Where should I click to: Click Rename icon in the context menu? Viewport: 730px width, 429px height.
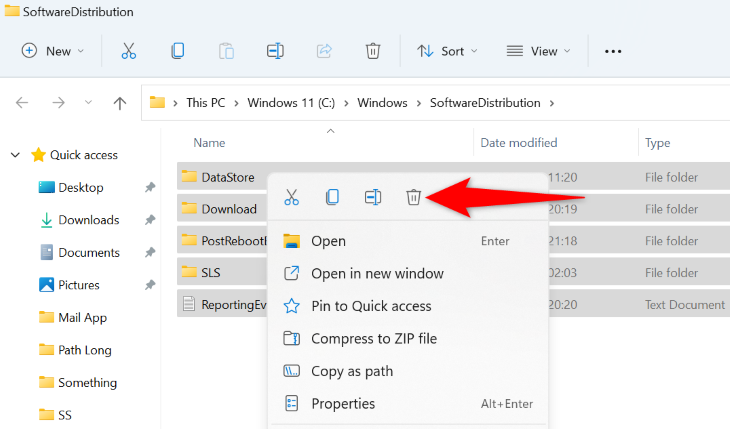[373, 197]
